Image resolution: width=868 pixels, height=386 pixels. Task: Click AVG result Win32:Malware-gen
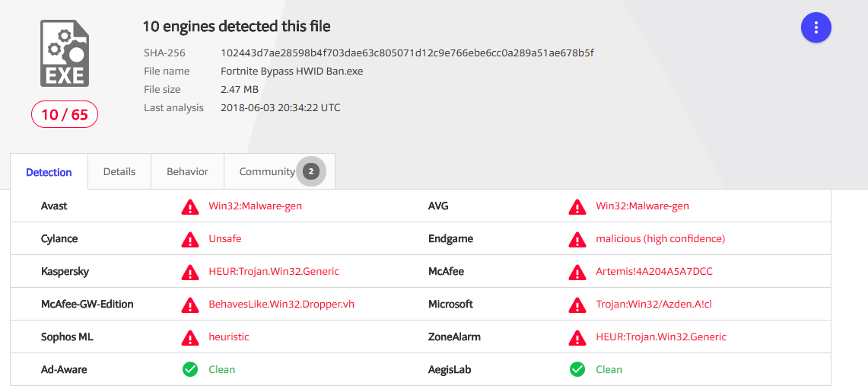point(642,206)
